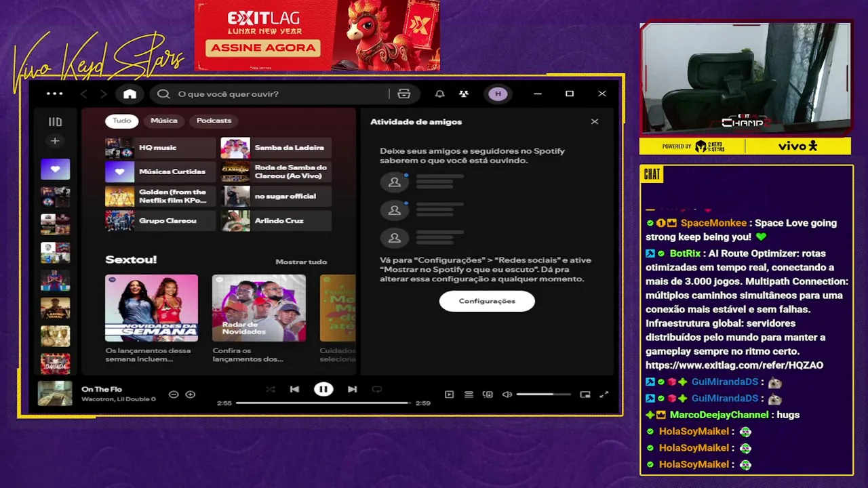Open the play queue icon

point(469,394)
